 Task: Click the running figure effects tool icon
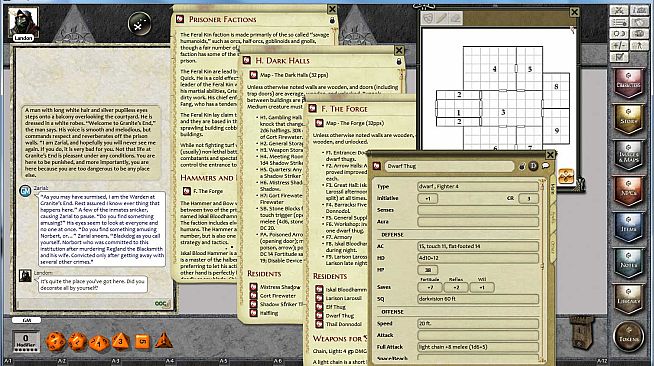coord(639,45)
